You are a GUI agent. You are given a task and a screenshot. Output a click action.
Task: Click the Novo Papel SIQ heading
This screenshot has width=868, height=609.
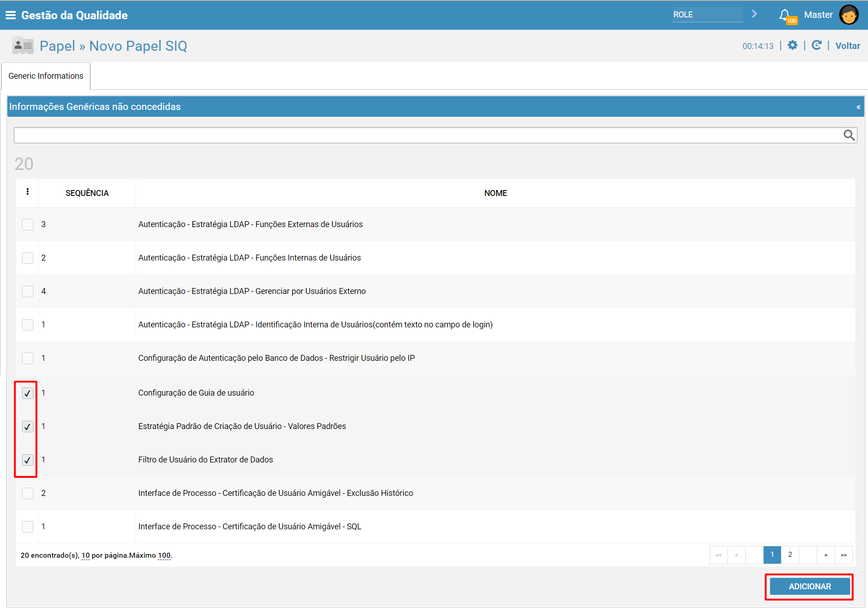138,46
